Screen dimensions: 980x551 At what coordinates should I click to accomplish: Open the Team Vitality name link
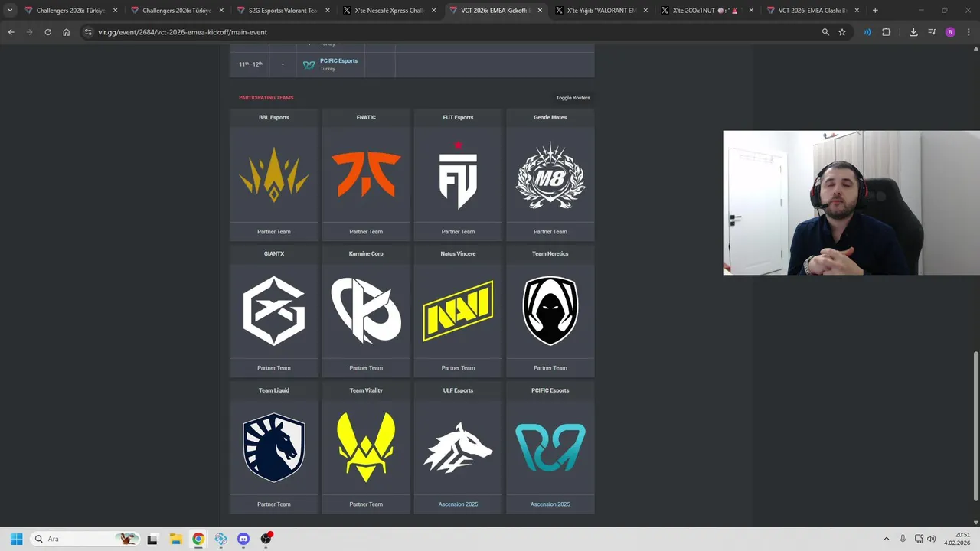coord(366,390)
